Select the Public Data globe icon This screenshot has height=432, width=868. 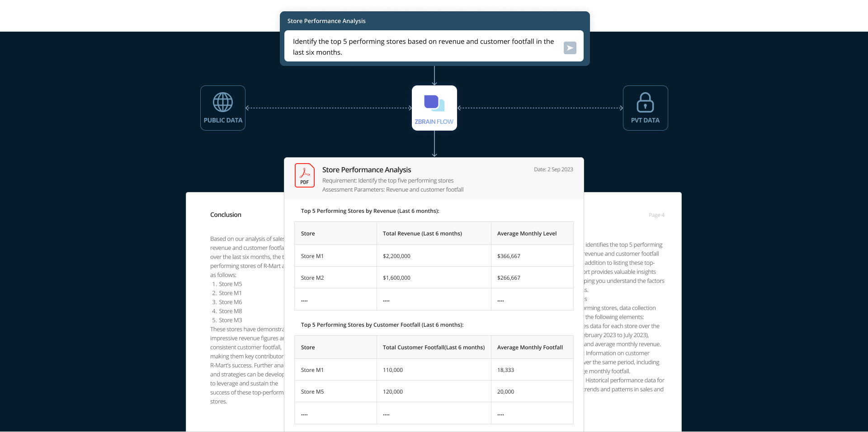(x=223, y=102)
